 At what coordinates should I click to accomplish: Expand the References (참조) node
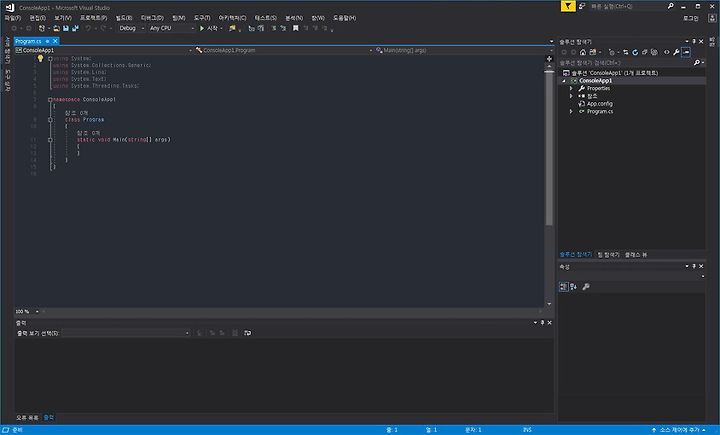click(x=571, y=96)
